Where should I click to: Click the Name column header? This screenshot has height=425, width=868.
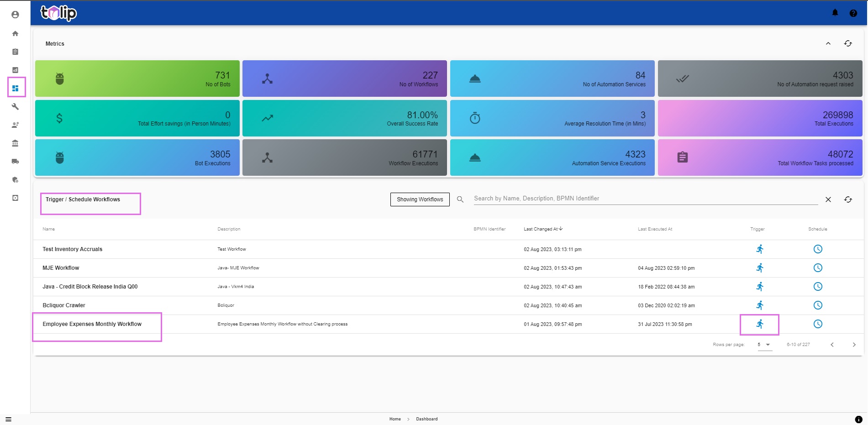coord(49,229)
